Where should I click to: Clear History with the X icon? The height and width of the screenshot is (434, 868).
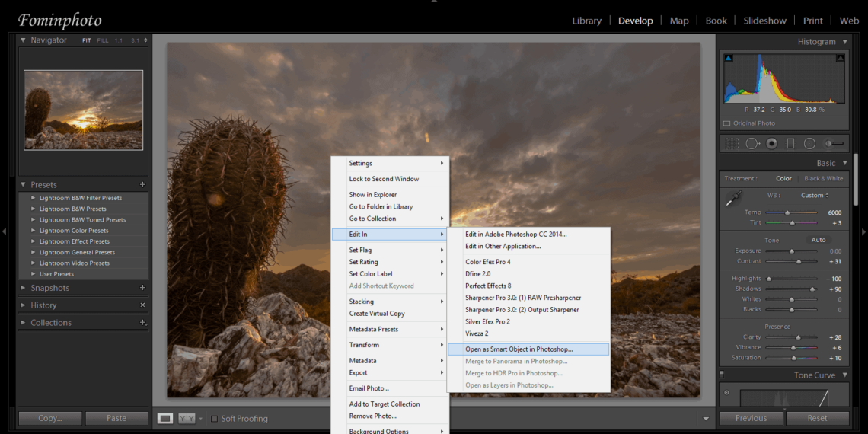(142, 305)
